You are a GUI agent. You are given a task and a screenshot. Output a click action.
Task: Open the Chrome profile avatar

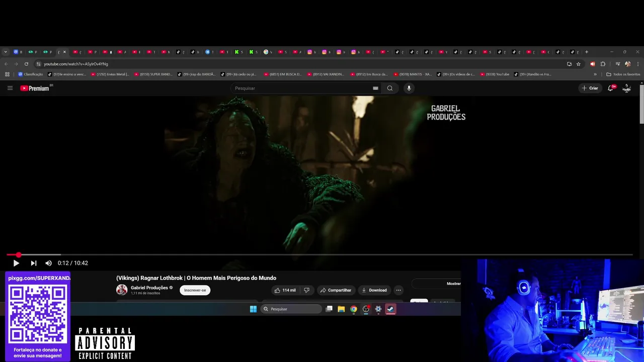(x=627, y=64)
